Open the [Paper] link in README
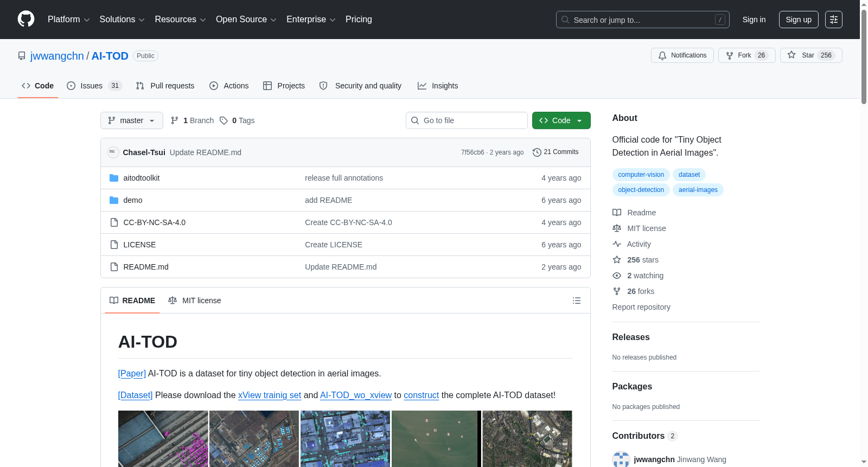 pos(132,373)
